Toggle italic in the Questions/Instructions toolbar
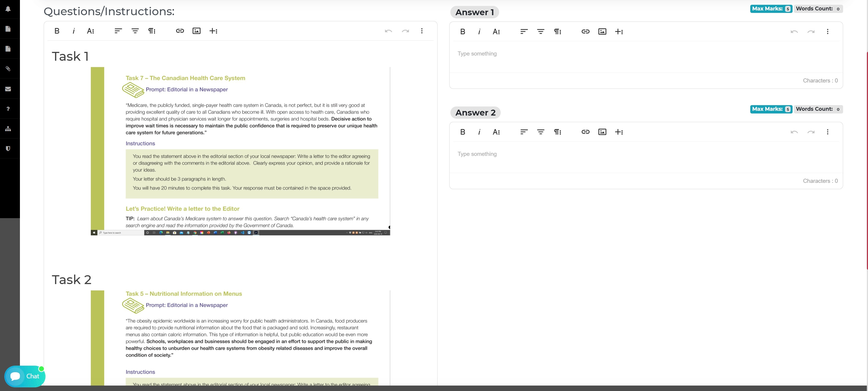The width and height of the screenshot is (868, 391). pos(73,31)
